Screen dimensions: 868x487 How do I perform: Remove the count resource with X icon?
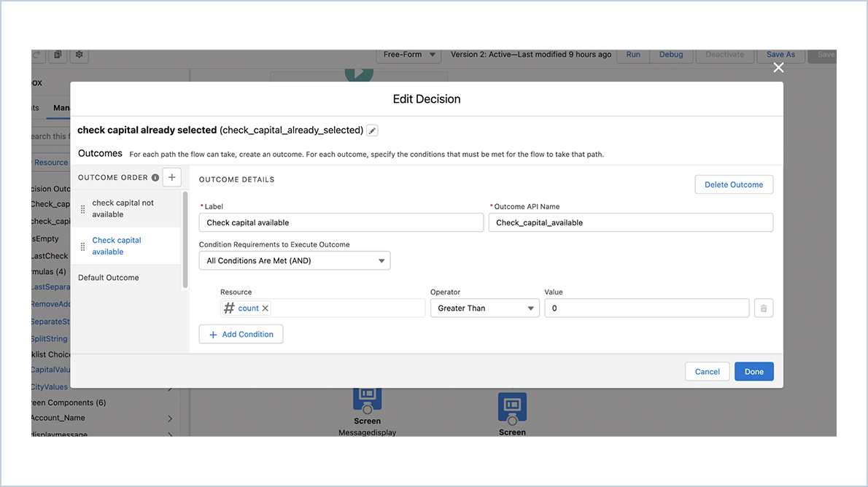point(266,308)
